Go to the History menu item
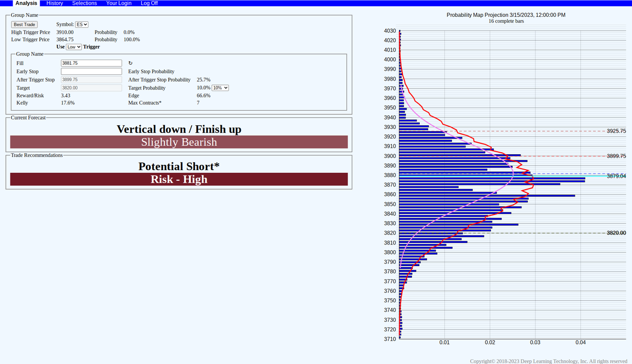632x364 pixels. pyautogui.click(x=55, y=3)
